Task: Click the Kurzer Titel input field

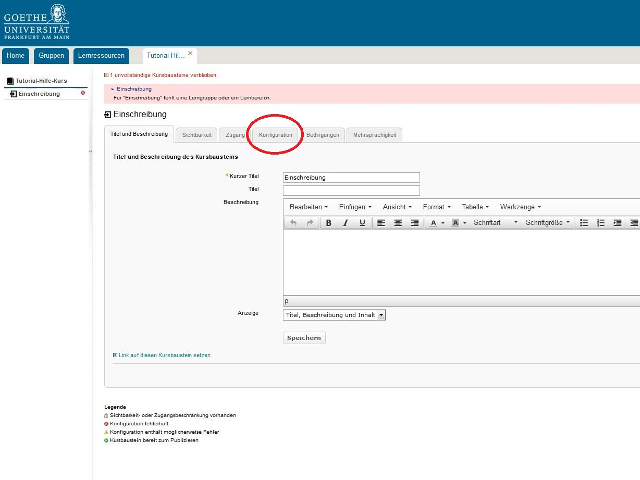Action: 351,177
